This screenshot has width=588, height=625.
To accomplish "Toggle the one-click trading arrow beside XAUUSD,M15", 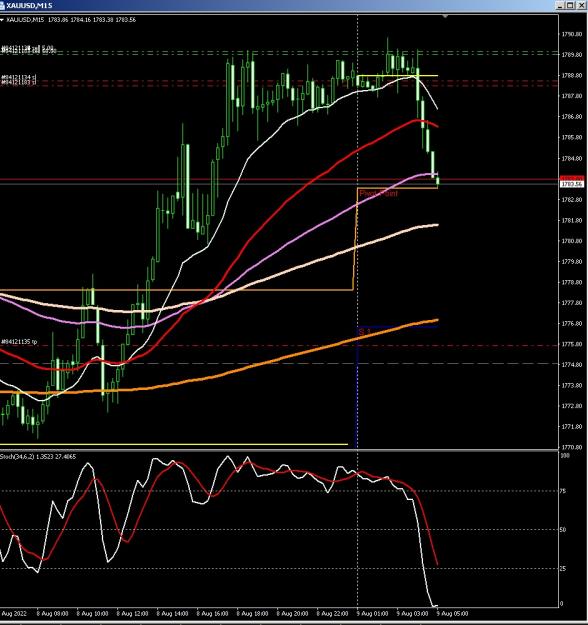I will 2,20.
